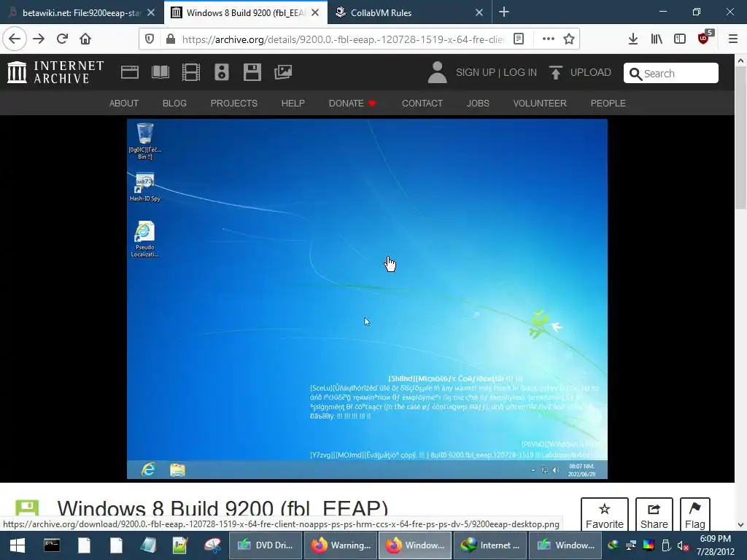Open the Video film strip icon
This screenshot has width=747, height=560.
pos(191,72)
